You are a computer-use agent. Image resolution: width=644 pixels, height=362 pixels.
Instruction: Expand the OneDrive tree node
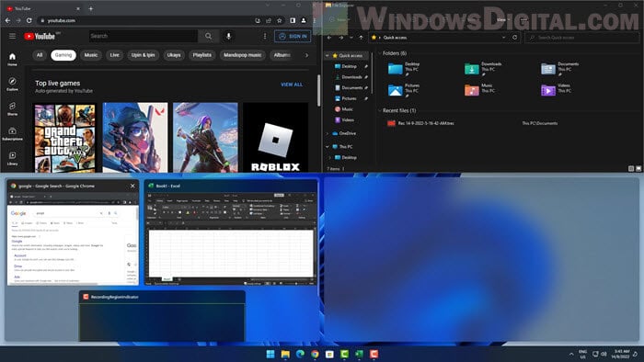point(328,133)
